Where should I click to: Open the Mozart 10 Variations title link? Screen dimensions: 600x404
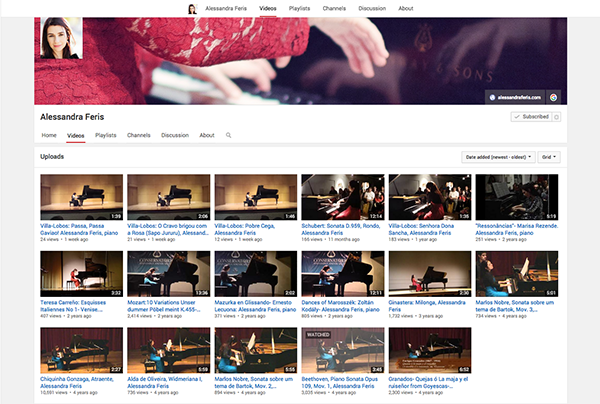tap(164, 306)
